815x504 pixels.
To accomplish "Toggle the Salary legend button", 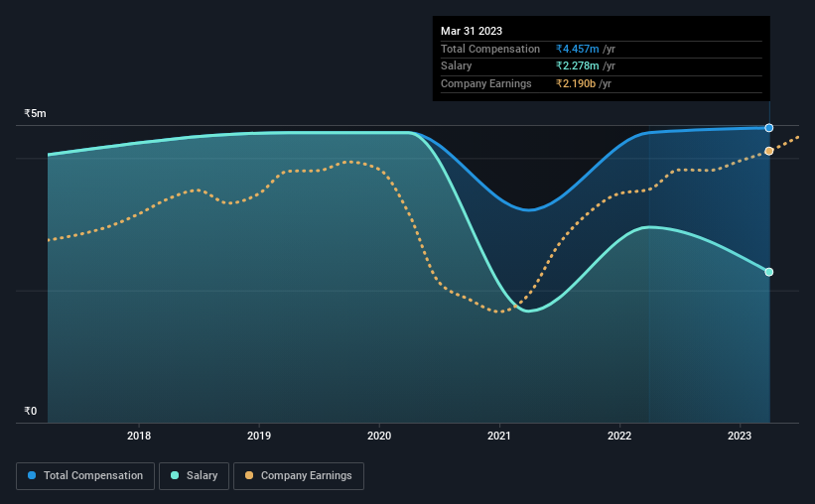I will [194, 476].
